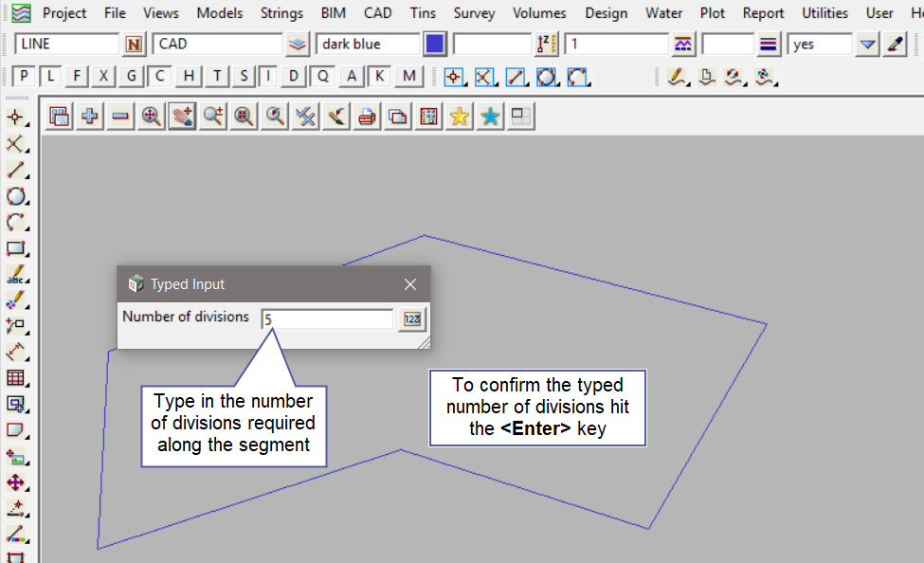The width and height of the screenshot is (924, 563).
Task: Click the M button in snaps toolbar
Action: click(x=409, y=76)
